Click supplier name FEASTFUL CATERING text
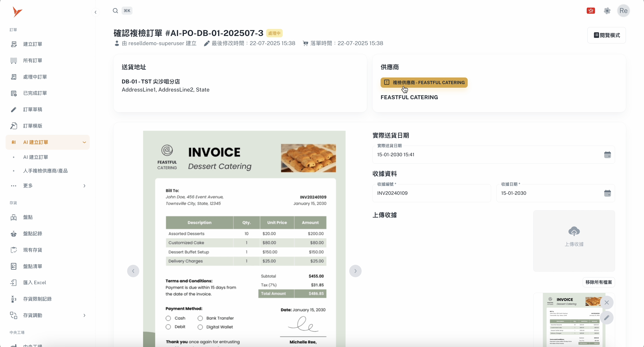644x347 pixels. click(x=409, y=98)
